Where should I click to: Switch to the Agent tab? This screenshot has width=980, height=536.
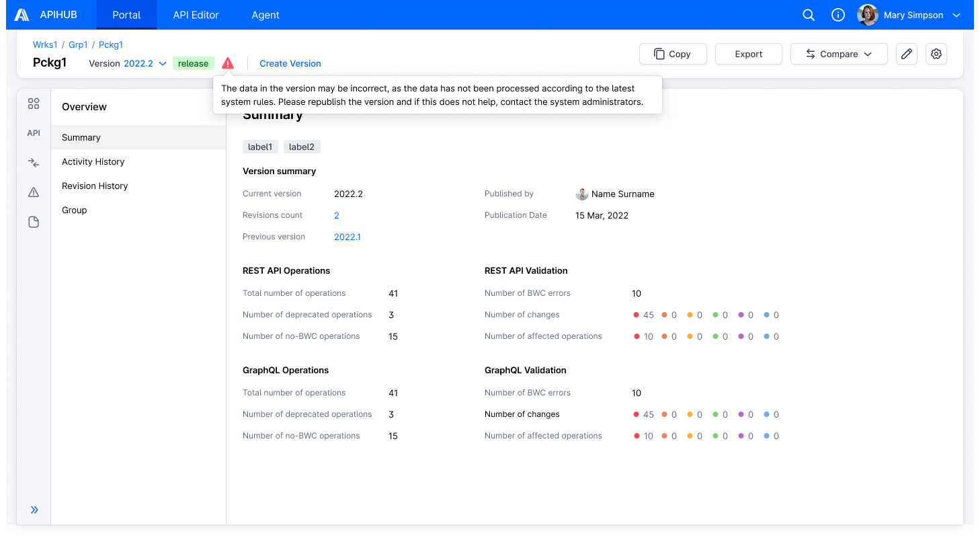pos(266,15)
